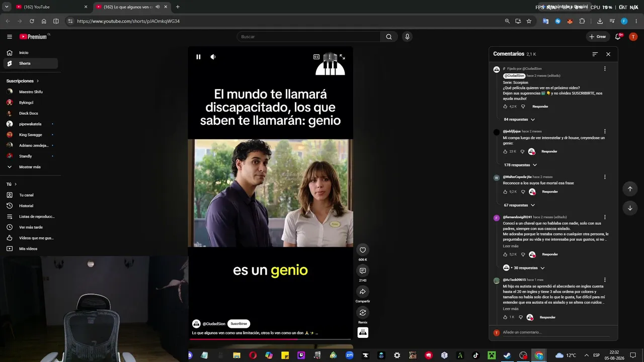The image size is (644, 362).
Task: Expand Mostrar más subscriptions
Action: (x=30, y=167)
